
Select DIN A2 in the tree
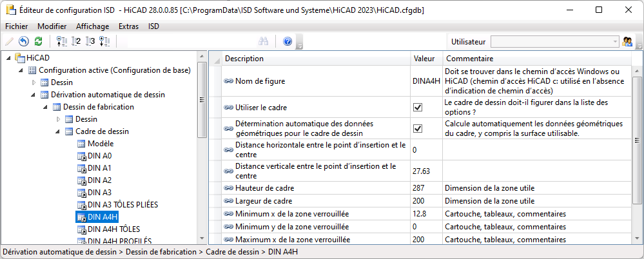pos(99,180)
